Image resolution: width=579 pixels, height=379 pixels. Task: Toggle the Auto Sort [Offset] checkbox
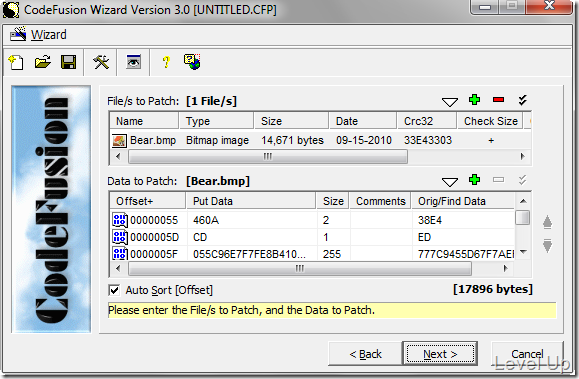click(114, 290)
